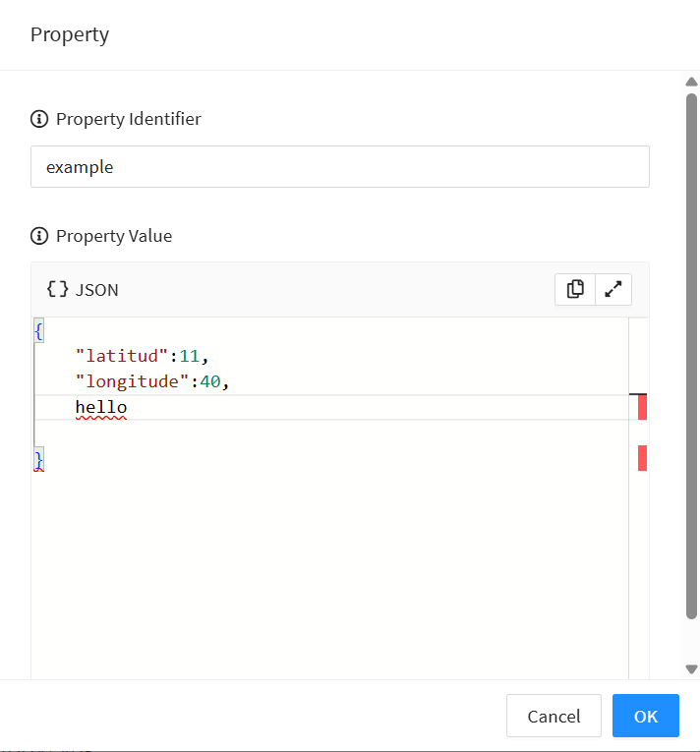Place the cursor on the "longitude" key
This screenshot has width=700, height=752.
[131, 381]
